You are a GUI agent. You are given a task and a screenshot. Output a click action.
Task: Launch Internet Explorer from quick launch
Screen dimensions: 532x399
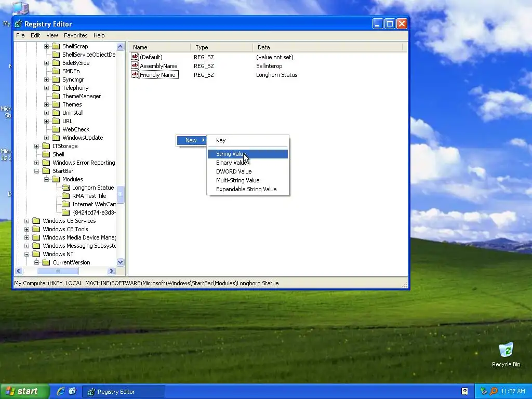click(x=61, y=391)
